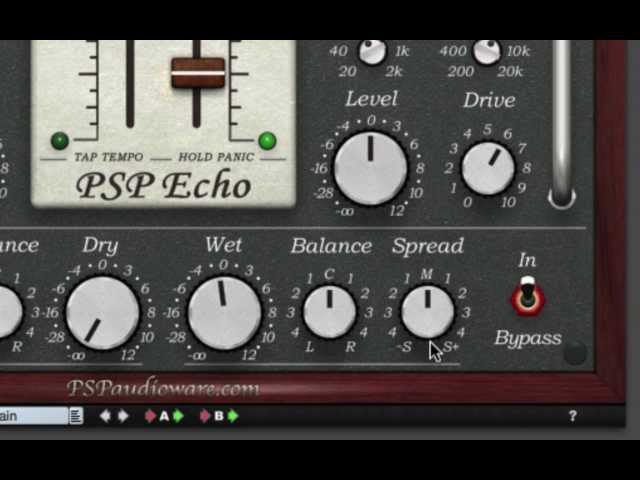Click the '-S' mark on Spread knob

404,347
